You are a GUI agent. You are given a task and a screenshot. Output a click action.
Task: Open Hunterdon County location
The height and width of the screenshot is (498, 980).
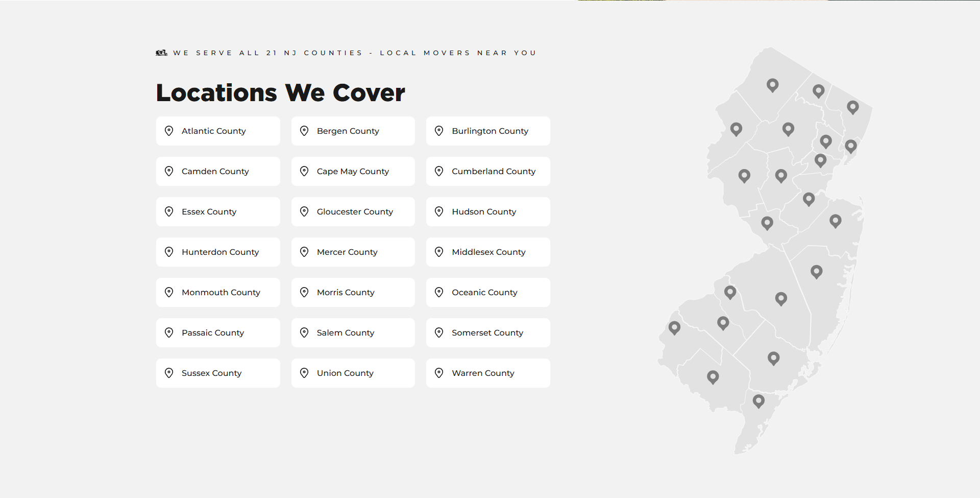tap(218, 252)
